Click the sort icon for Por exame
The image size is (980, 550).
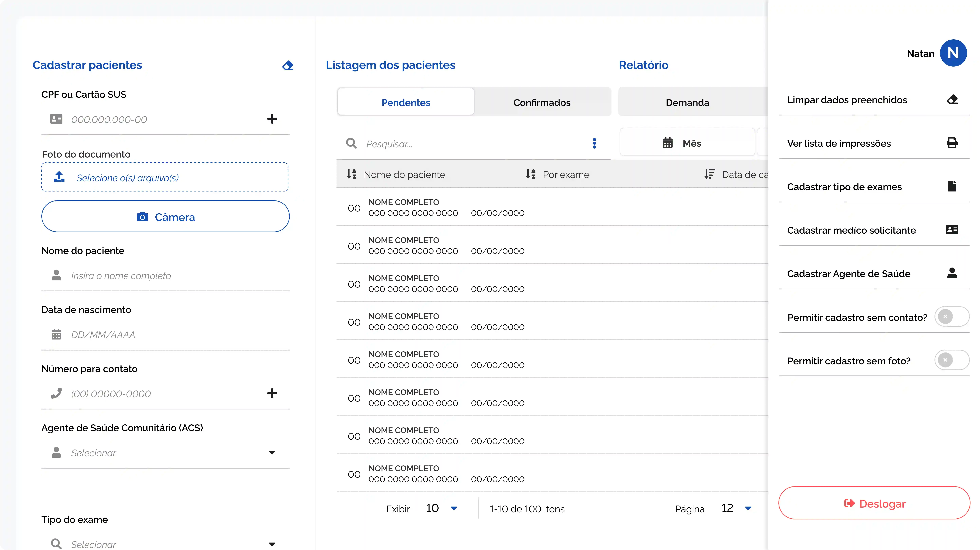(x=531, y=174)
